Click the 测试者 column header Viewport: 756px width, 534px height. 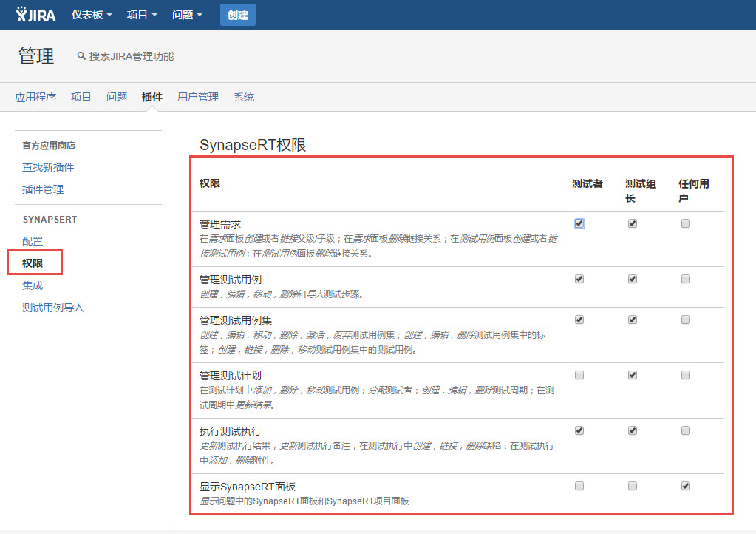pos(588,183)
